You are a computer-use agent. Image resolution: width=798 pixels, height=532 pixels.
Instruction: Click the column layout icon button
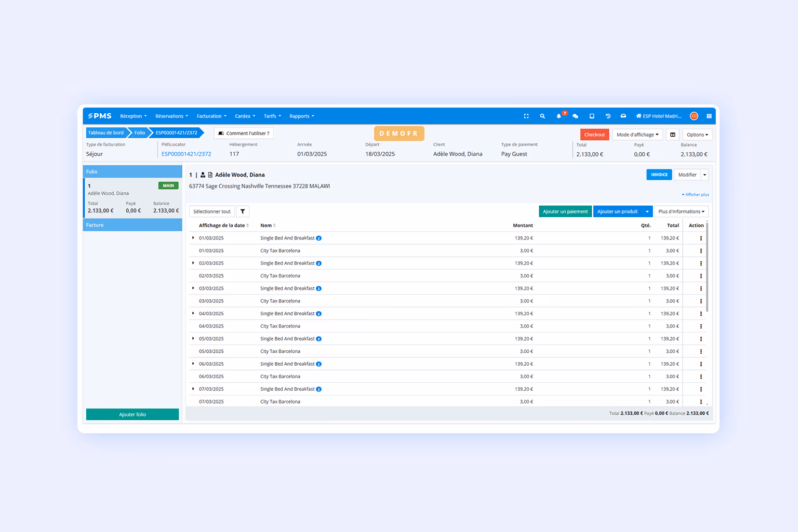[x=673, y=135]
